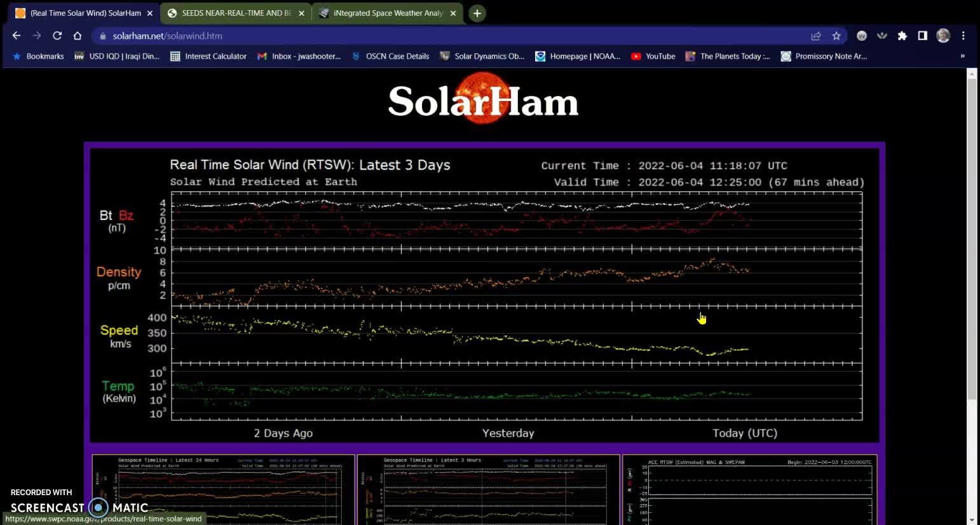Open Interest Calculator bookmark
This screenshot has height=525, width=980.
click(x=208, y=56)
